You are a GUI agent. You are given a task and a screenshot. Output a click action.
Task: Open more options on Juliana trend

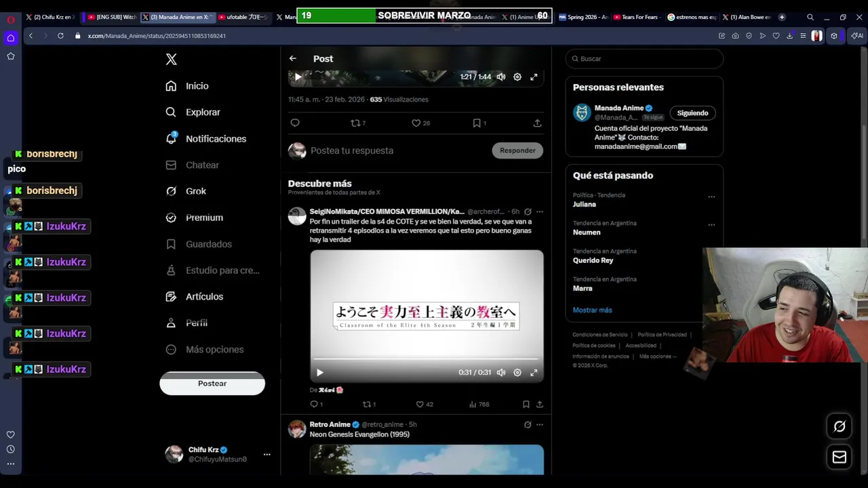pyautogui.click(x=711, y=197)
